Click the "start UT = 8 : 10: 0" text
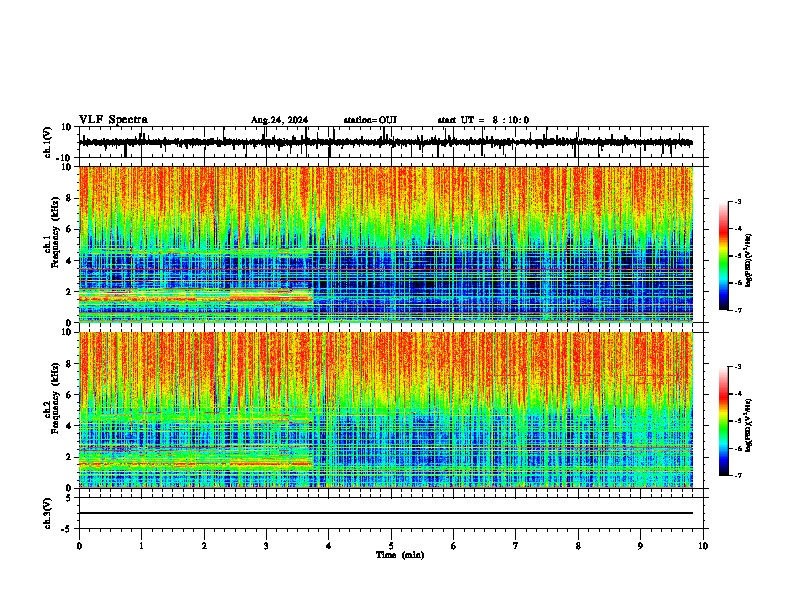Viewport: 792px width, 612px height. [483, 120]
